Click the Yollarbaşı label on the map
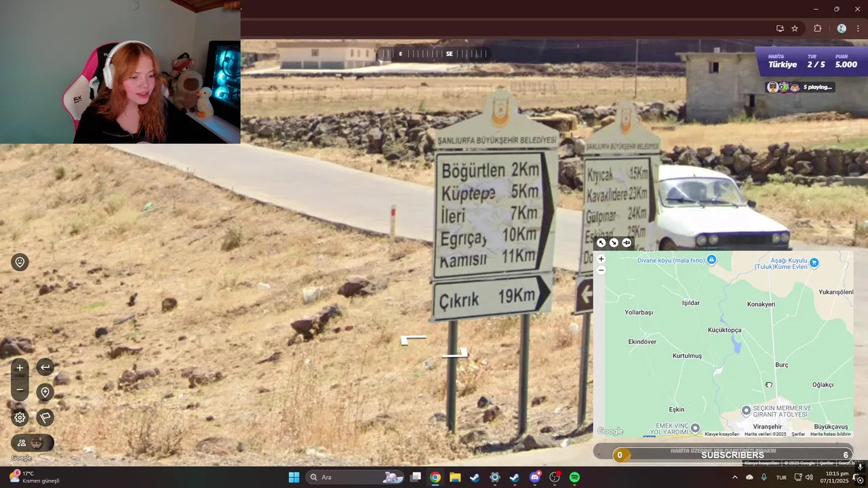The image size is (868, 488). tap(638, 312)
